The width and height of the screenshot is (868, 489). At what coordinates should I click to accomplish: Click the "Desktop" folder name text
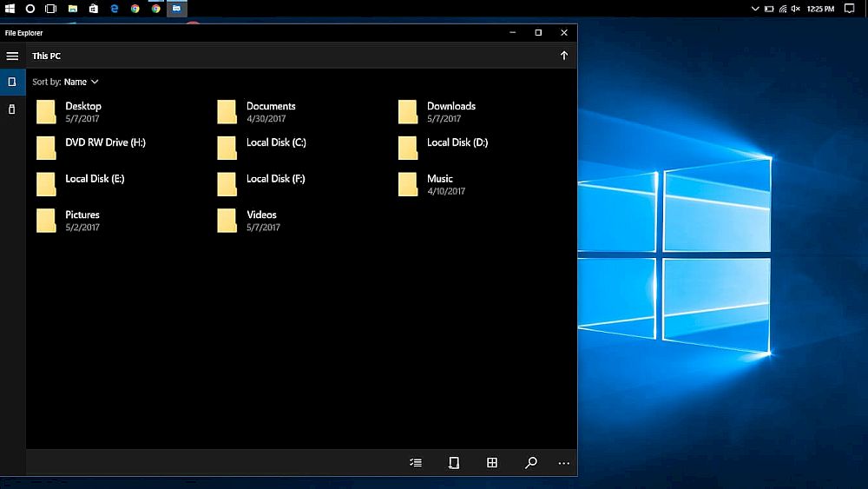[x=83, y=106]
